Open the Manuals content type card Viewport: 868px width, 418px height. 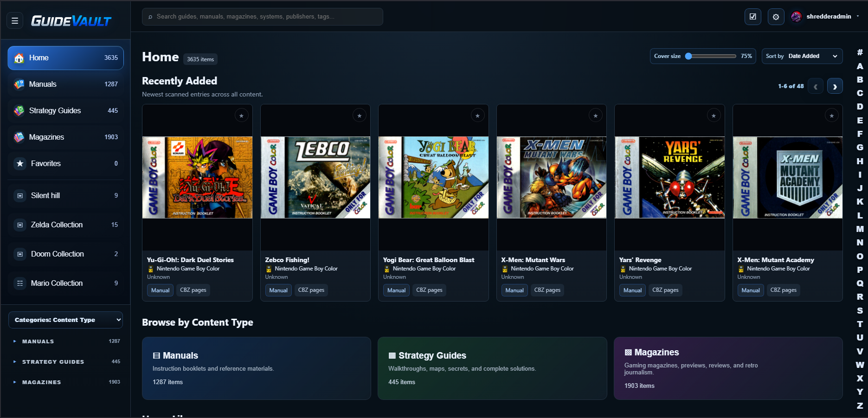tap(257, 368)
